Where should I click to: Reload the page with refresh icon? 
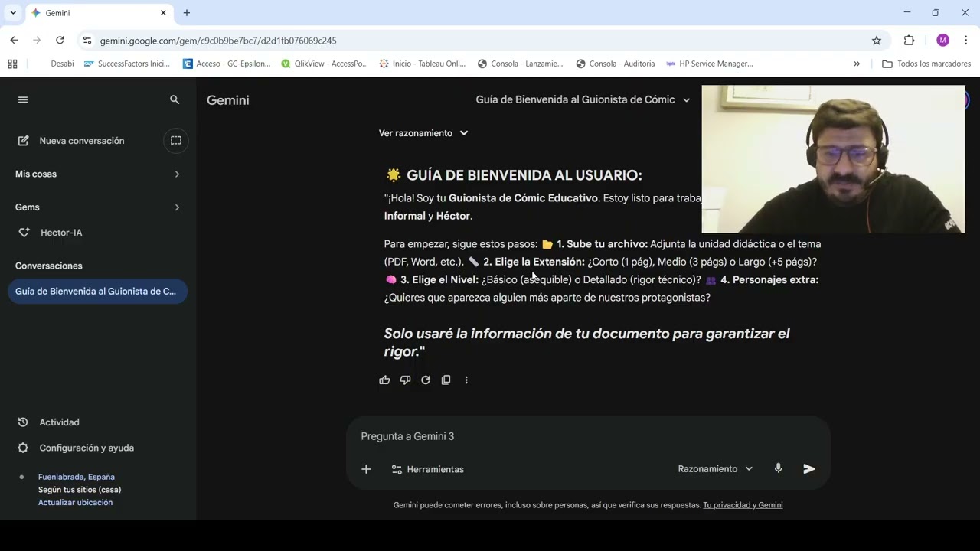pos(60,41)
